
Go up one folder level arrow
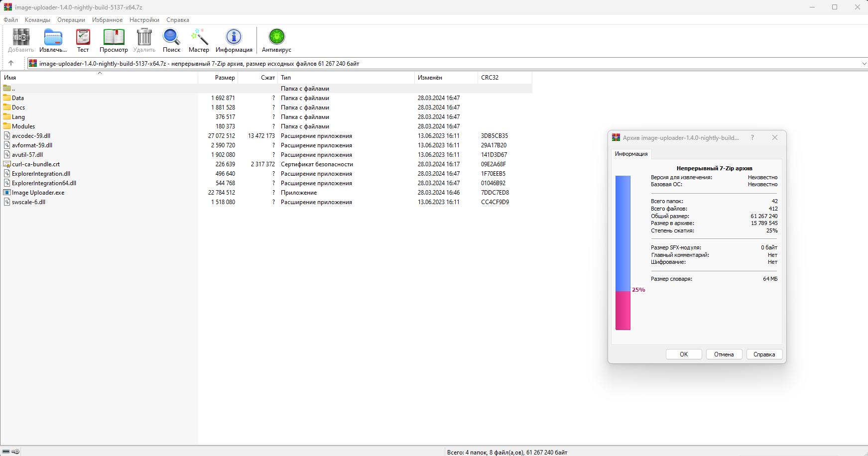tap(11, 63)
